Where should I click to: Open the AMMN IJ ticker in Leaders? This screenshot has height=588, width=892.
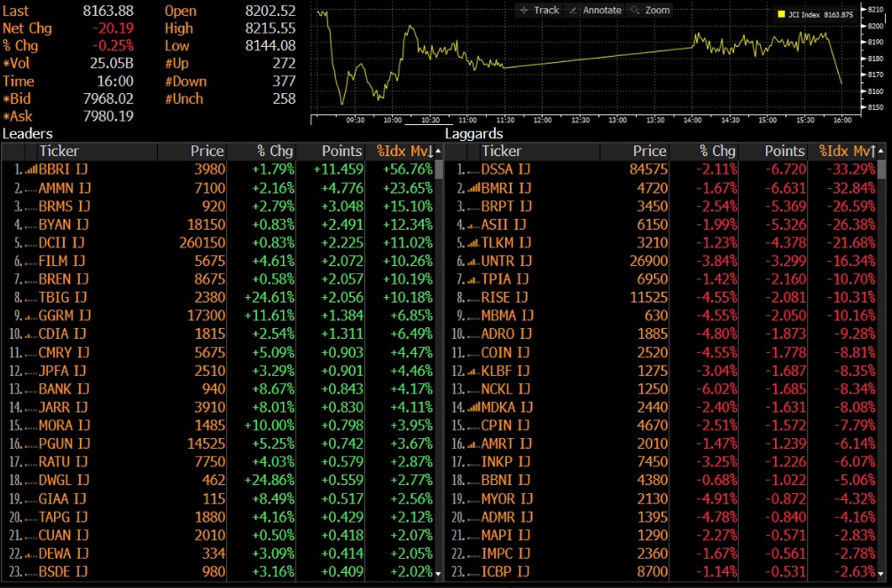pyautogui.click(x=65, y=188)
